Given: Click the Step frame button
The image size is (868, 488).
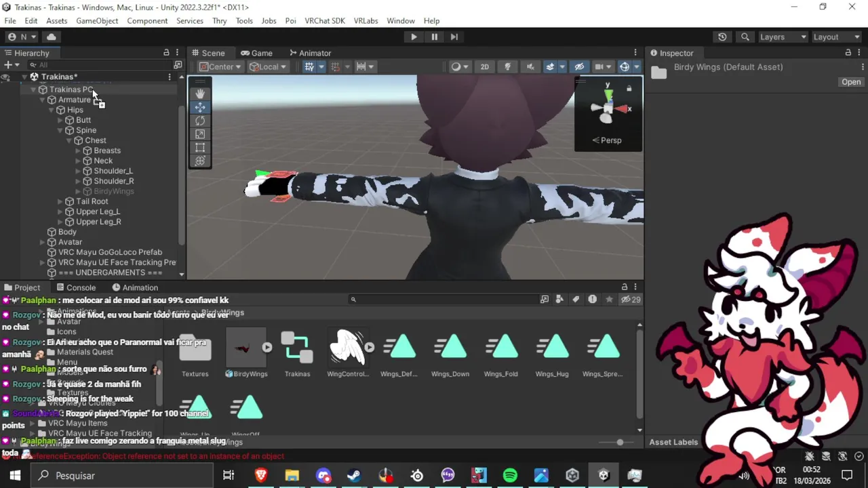Looking at the screenshot, I should (x=454, y=37).
